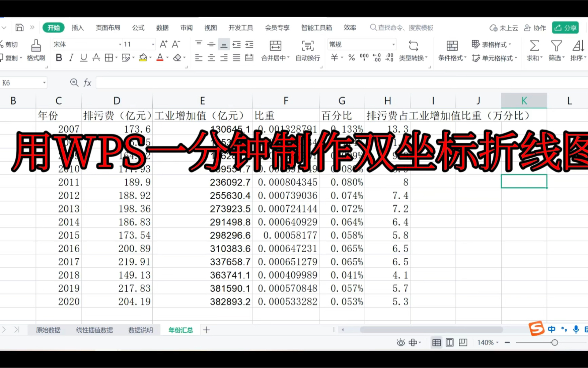Click Type Conversion (类型转换) icon
The image size is (588, 368).
tap(413, 46)
